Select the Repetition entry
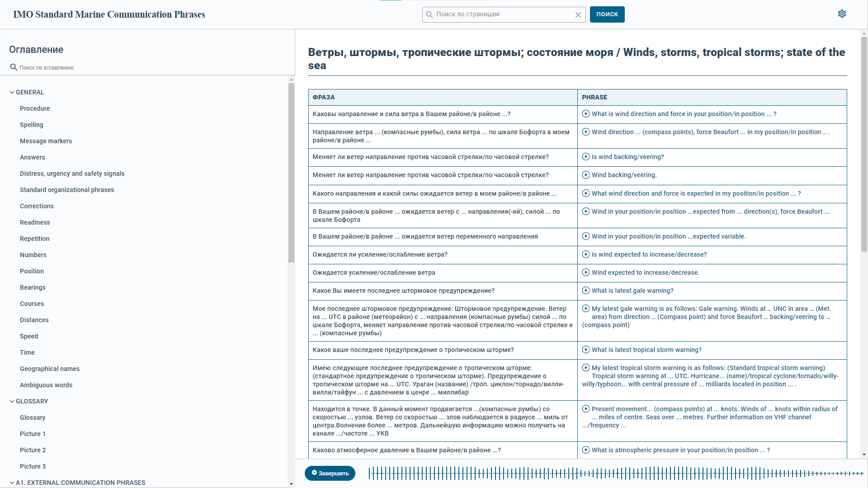Viewport: 868px width, 488px height. (x=35, y=239)
